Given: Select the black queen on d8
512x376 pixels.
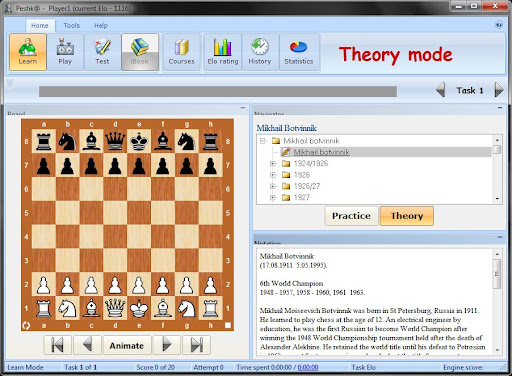Looking at the screenshot, I should pos(115,141).
